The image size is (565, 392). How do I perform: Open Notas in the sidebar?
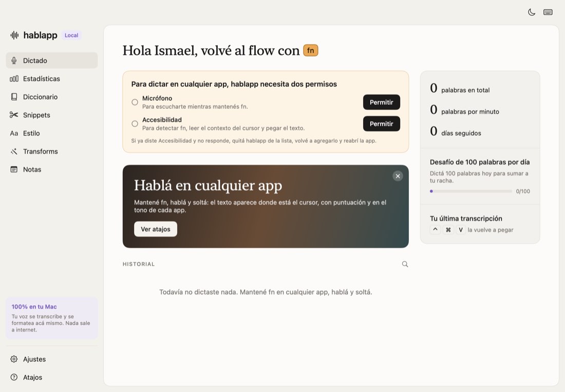[51, 169]
